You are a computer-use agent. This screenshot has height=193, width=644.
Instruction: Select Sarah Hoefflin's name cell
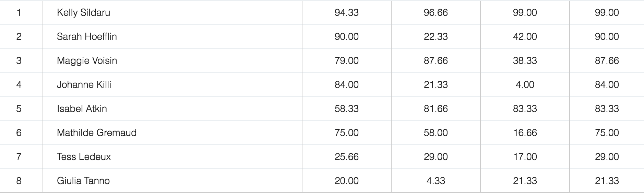pos(87,37)
